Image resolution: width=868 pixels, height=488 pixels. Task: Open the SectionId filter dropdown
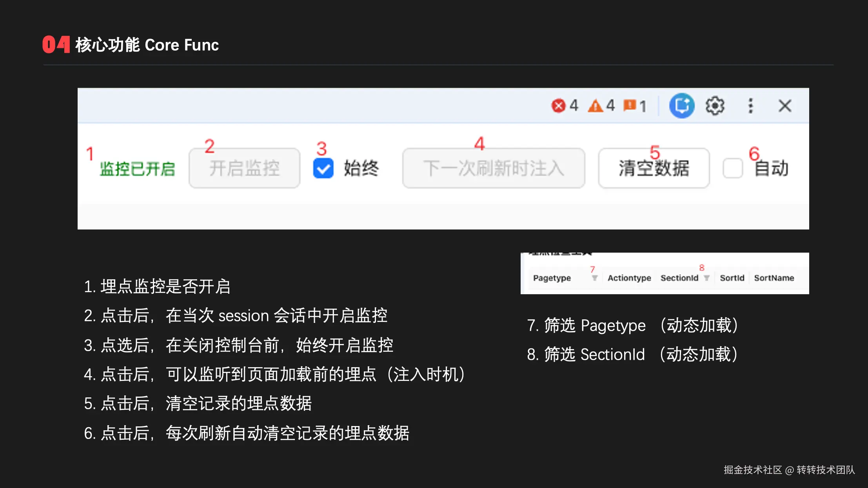707,278
